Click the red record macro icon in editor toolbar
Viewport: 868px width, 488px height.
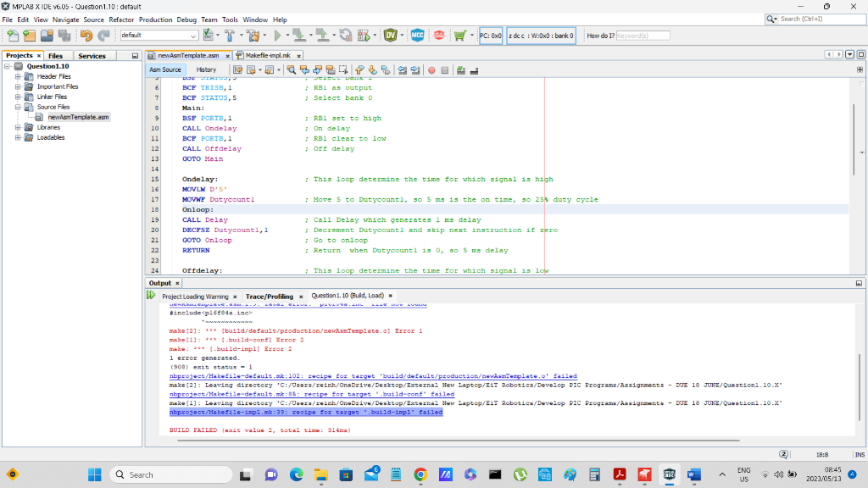431,69
